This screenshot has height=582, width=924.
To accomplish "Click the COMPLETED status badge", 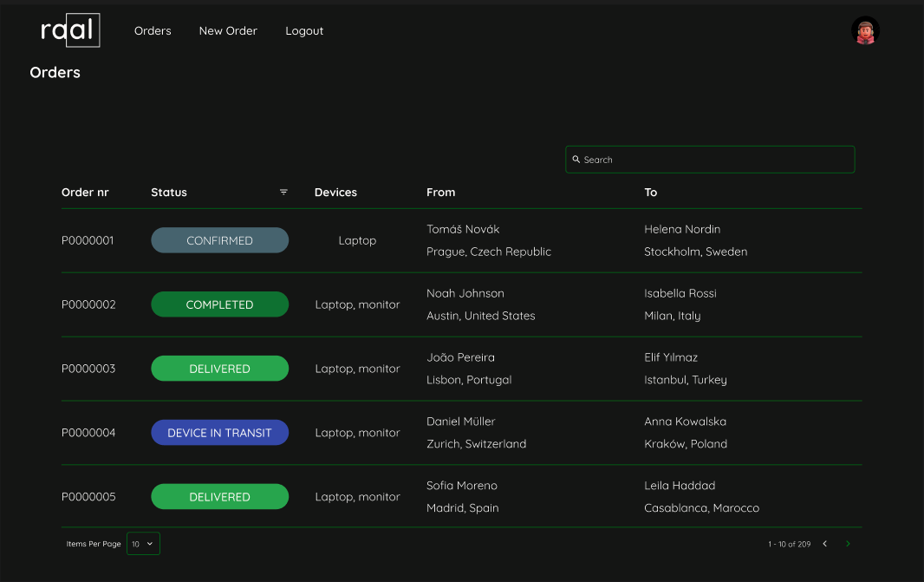I will pyautogui.click(x=219, y=304).
